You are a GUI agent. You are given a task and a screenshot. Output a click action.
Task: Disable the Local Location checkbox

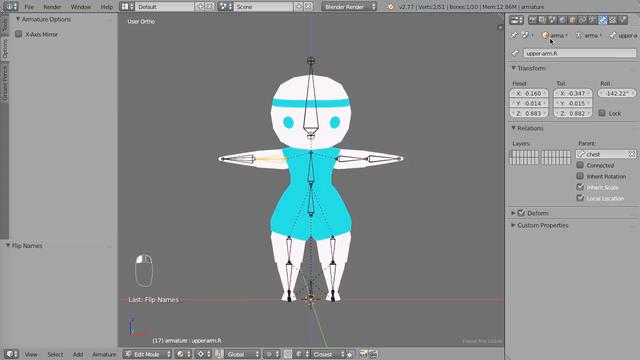pos(580,198)
